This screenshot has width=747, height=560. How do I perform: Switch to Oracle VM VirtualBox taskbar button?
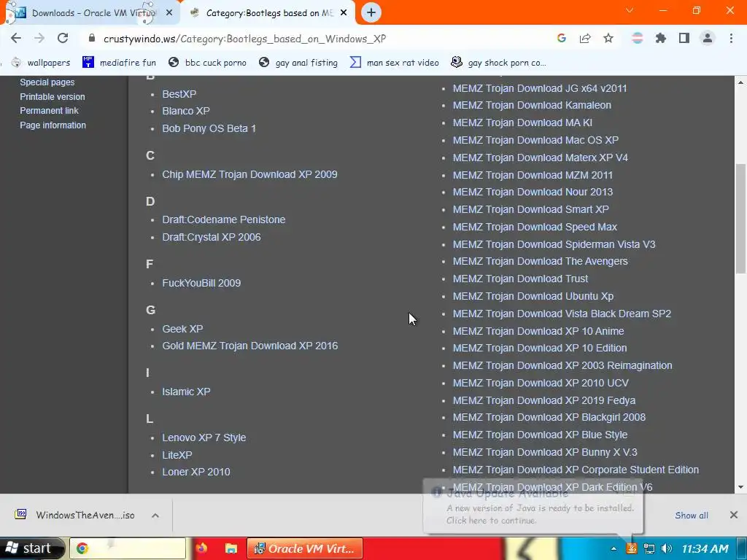[305, 548]
